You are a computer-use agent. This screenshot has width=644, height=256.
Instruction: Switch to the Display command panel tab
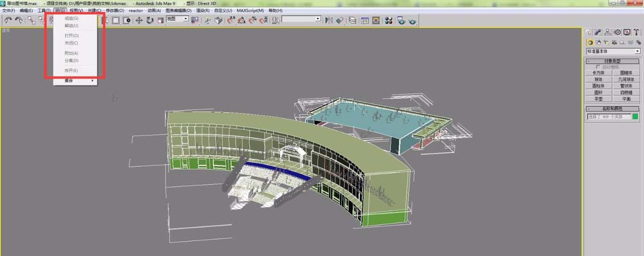627,32
